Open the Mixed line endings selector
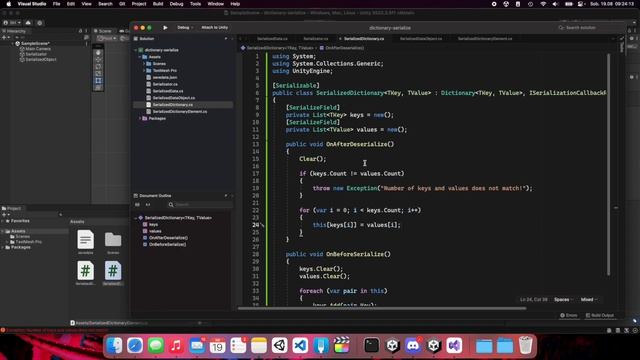Screen dimensions: 640x360 click(589, 300)
